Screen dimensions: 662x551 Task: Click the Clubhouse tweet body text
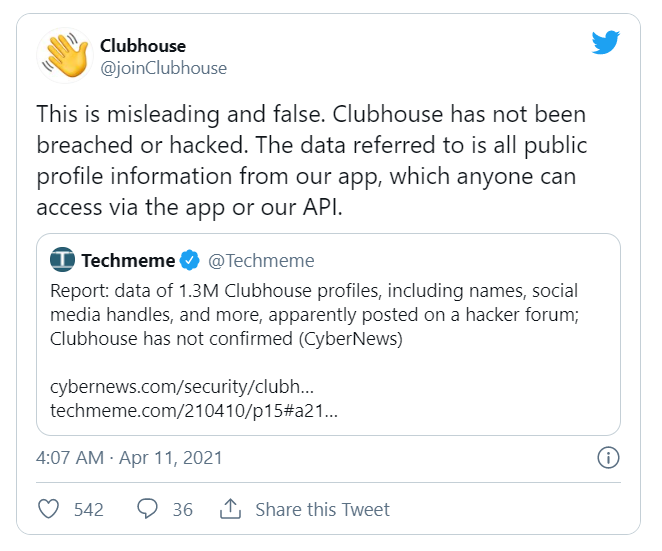pos(311,160)
